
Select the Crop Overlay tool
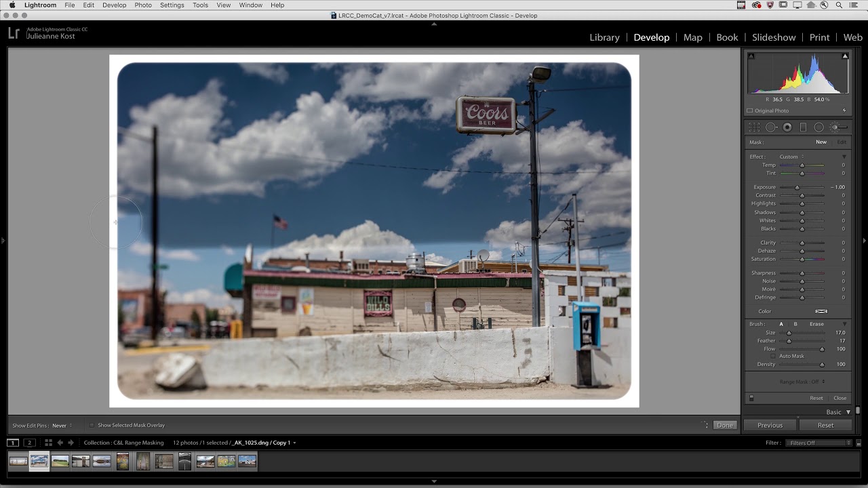click(754, 127)
